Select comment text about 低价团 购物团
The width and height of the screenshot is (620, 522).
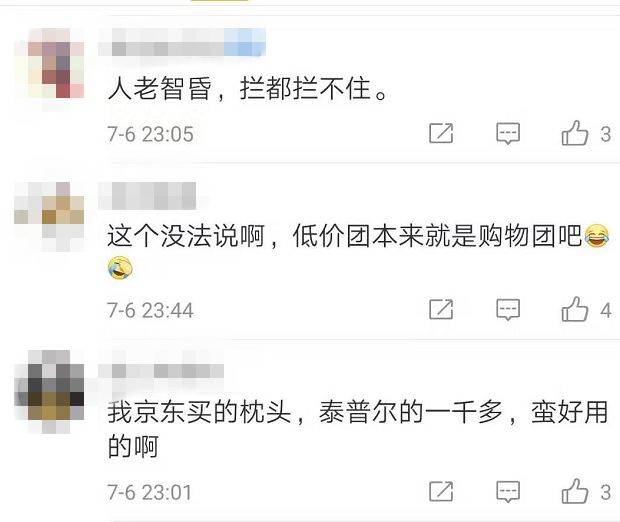[x=358, y=252]
